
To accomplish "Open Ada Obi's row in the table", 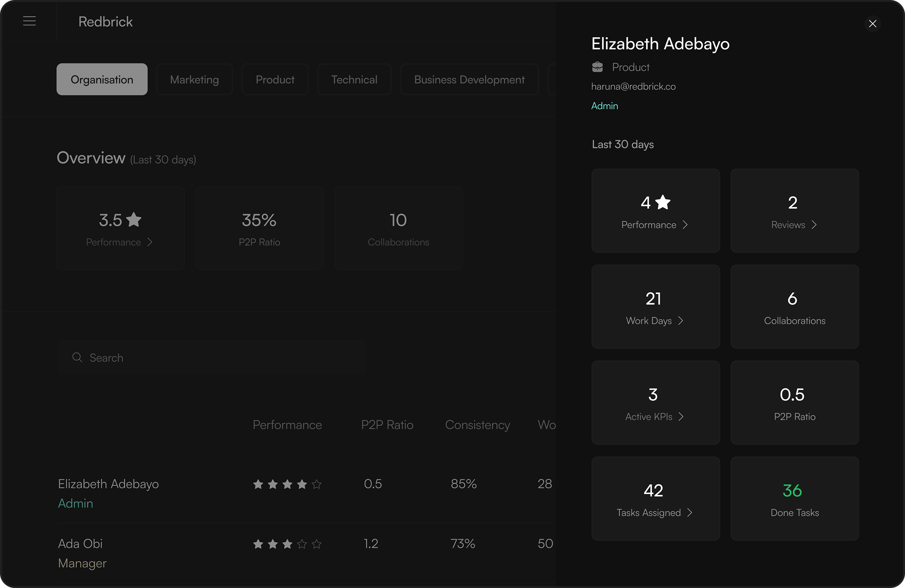I will coord(81,544).
